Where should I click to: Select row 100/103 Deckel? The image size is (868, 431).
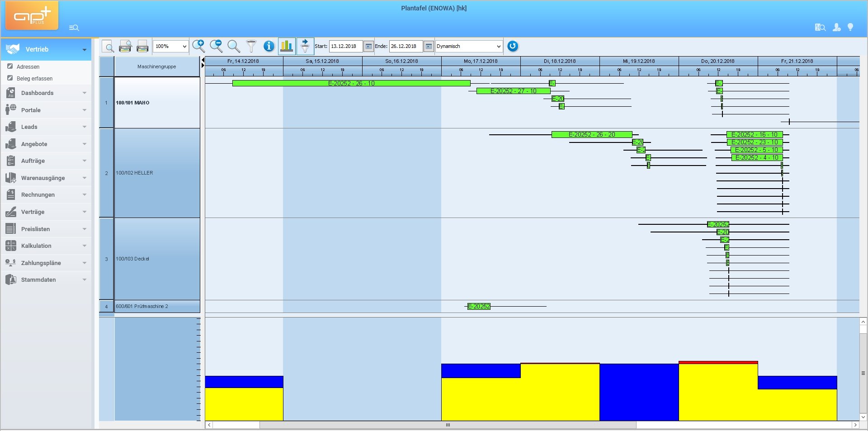(157, 259)
